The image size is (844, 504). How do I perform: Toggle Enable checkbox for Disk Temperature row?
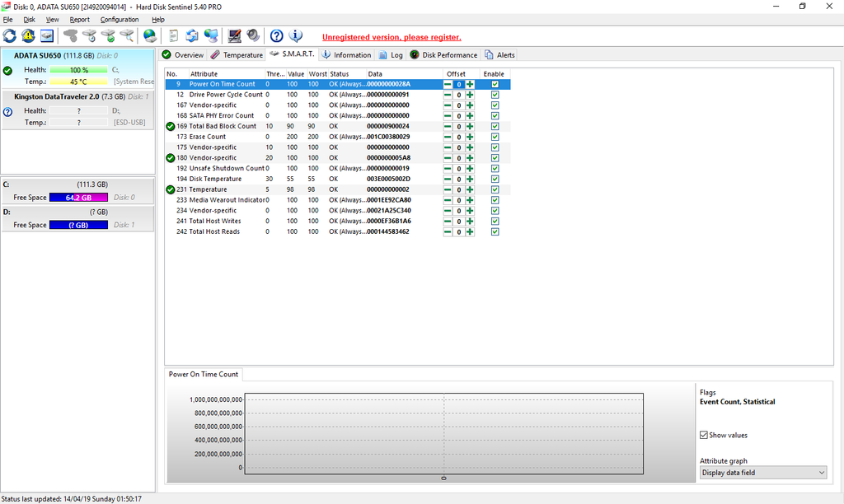coord(495,179)
